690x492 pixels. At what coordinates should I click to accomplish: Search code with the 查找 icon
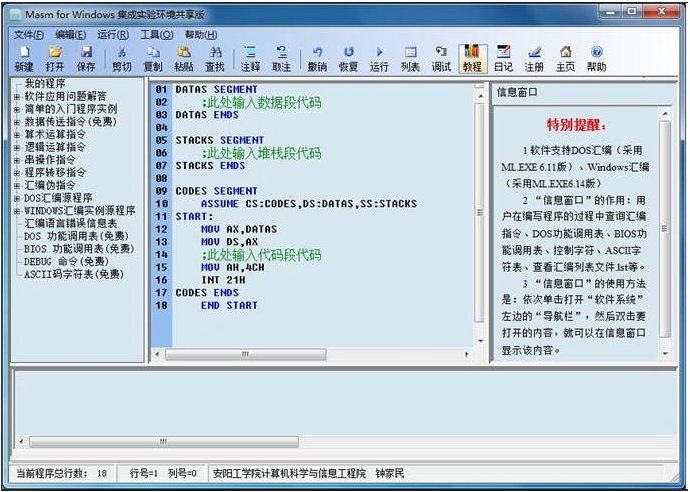215,59
